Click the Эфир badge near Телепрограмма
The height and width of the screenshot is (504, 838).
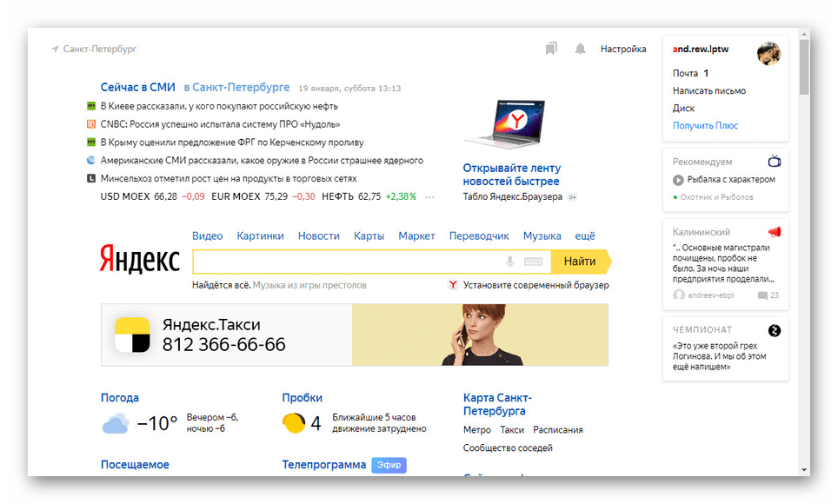tap(389, 465)
